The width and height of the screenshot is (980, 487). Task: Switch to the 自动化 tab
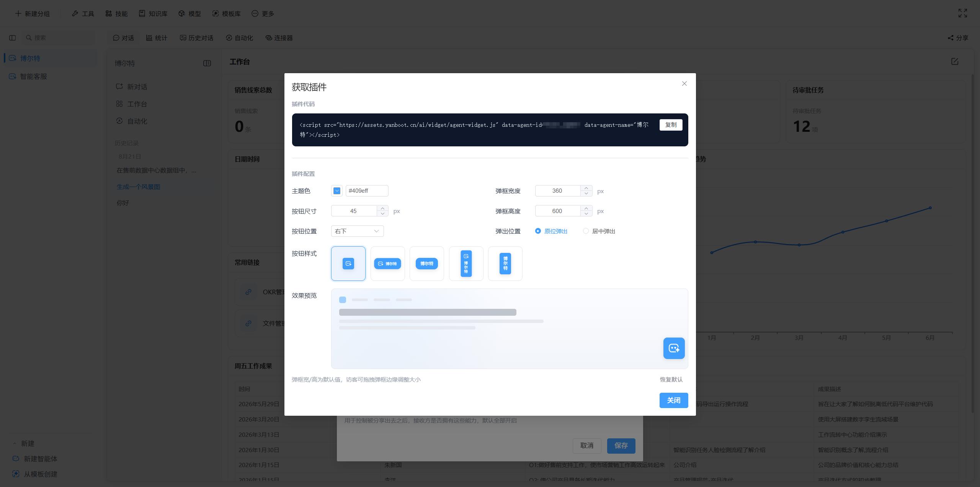[x=239, y=38]
